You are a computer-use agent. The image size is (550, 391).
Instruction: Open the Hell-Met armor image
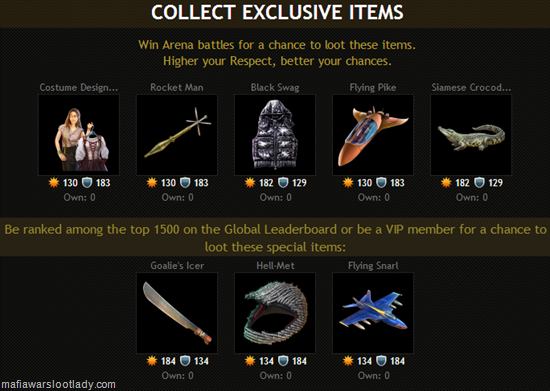(275, 313)
